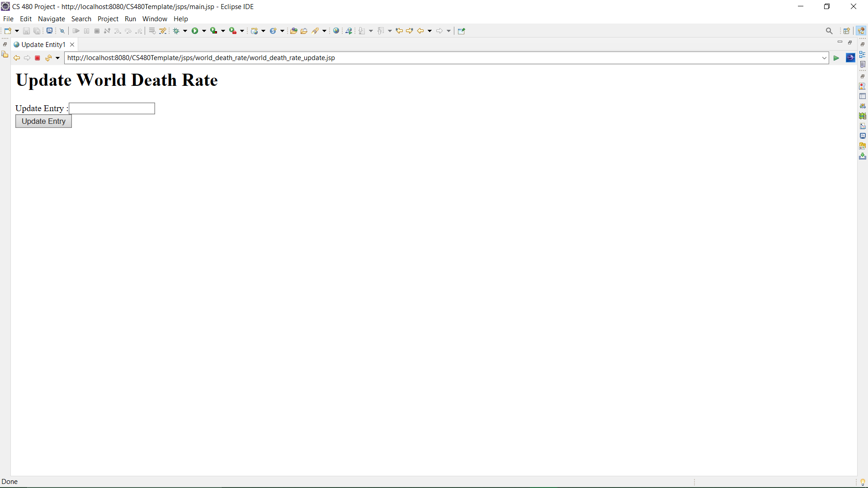
Task: Focus the Update Entry text field
Action: (112, 108)
